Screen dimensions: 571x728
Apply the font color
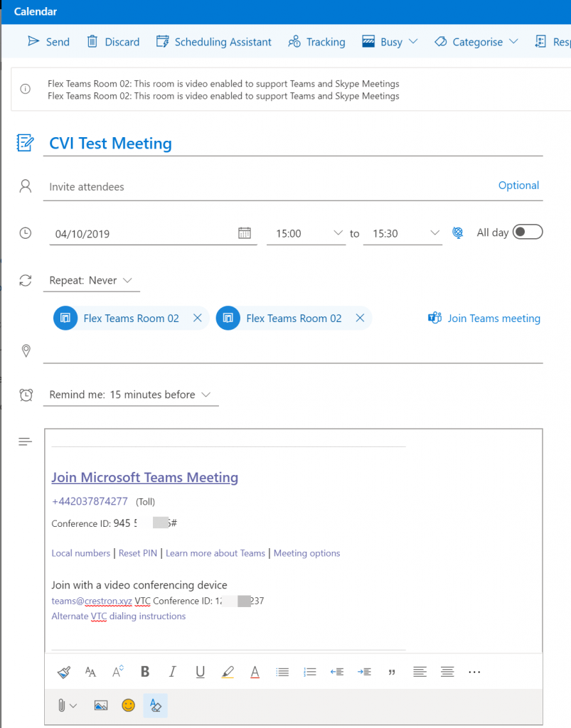255,672
